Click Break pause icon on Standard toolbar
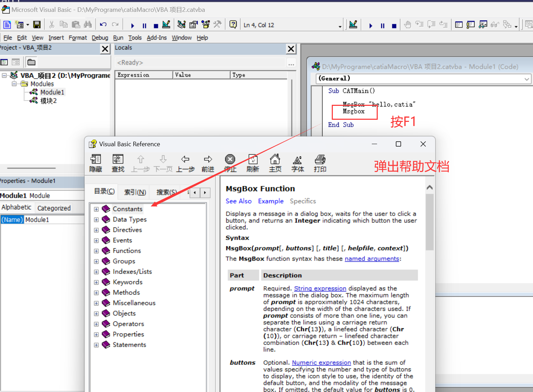 click(x=144, y=25)
